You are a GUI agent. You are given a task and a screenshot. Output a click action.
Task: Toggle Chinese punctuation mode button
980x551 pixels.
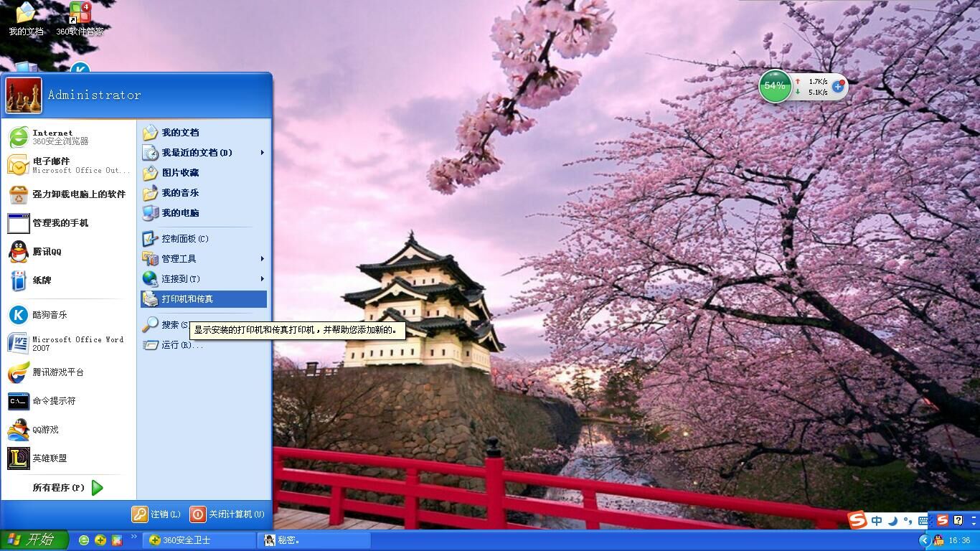point(908,521)
